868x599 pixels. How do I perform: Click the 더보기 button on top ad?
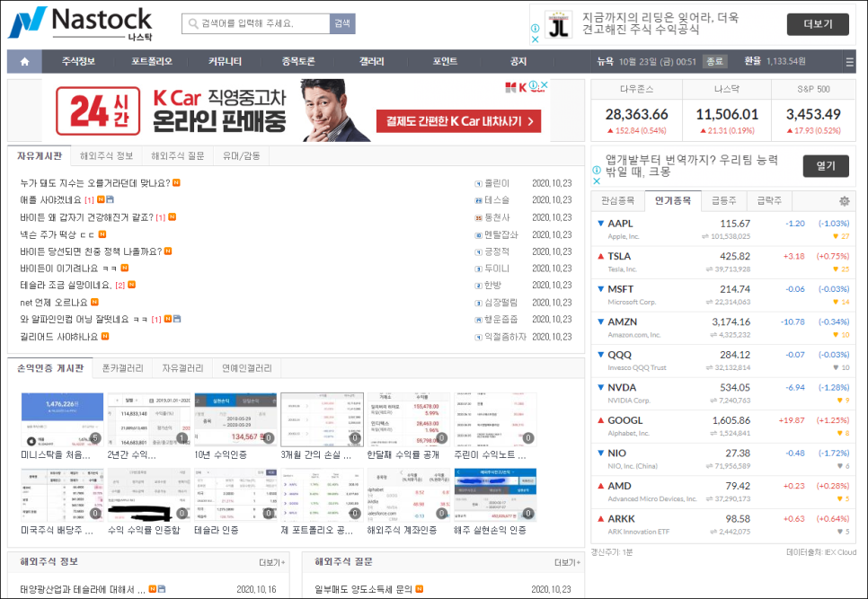pos(818,23)
